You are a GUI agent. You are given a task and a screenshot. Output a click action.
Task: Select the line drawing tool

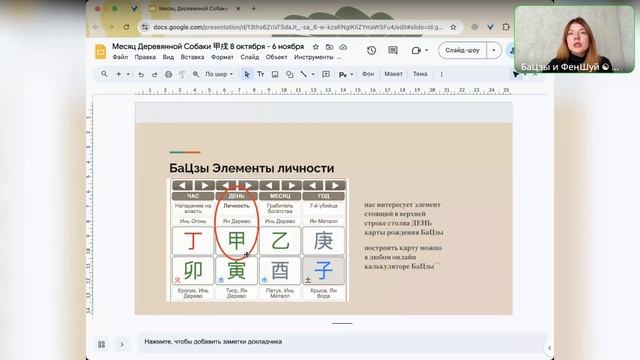click(303, 74)
